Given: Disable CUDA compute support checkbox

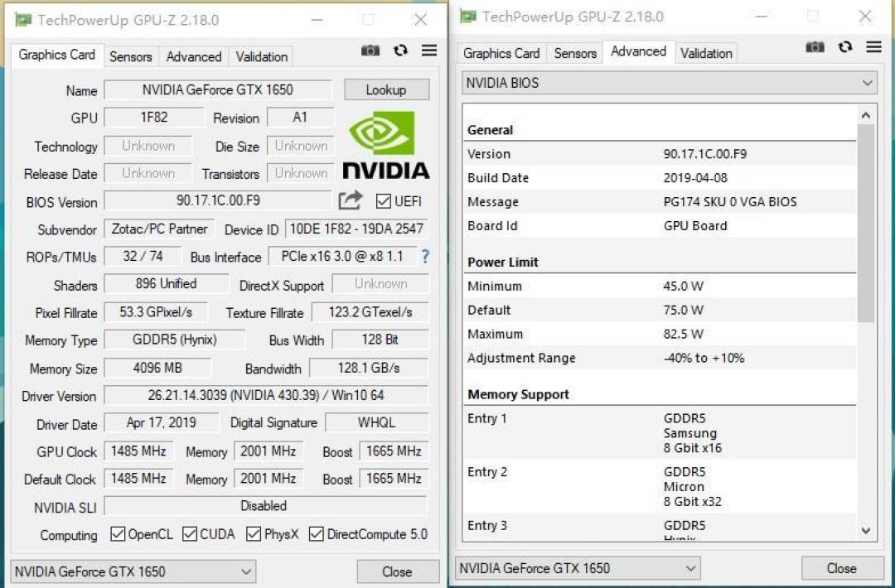Looking at the screenshot, I should coord(189,534).
